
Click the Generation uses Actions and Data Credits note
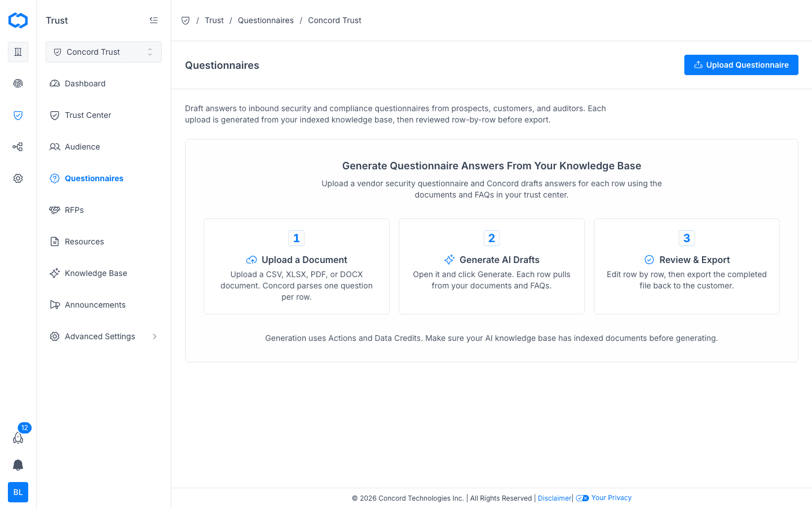[x=492, y=338]
